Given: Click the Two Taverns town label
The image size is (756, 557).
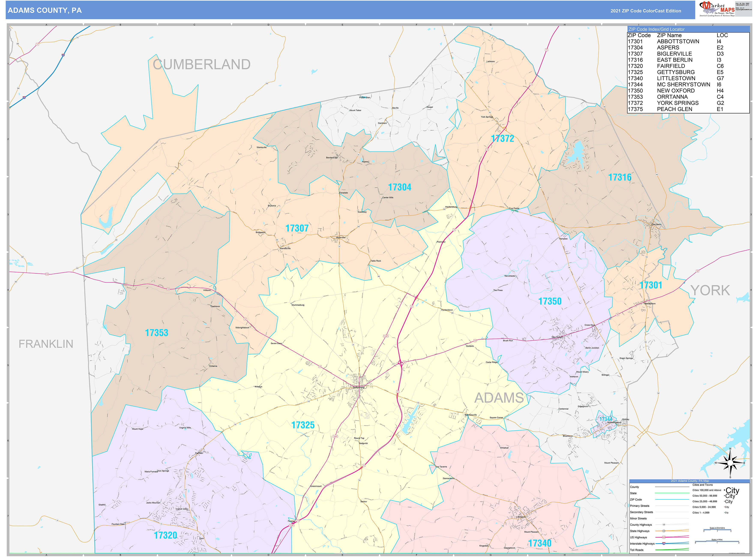Looking at the screenshot, I should (441, 467).
